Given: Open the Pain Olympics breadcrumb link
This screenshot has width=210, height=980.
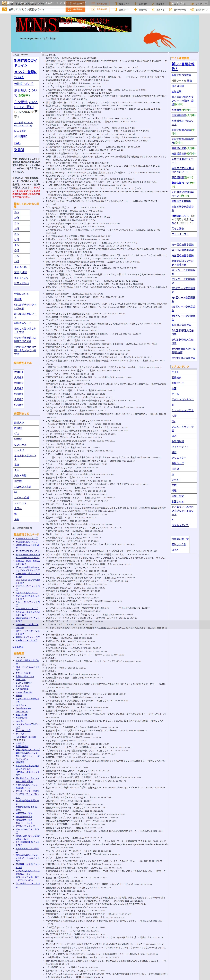Looking at the screenshot, I should [x=30, y=38].
